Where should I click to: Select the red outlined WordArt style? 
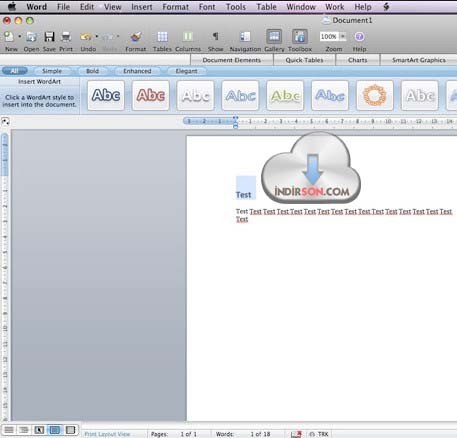[151, 95]
